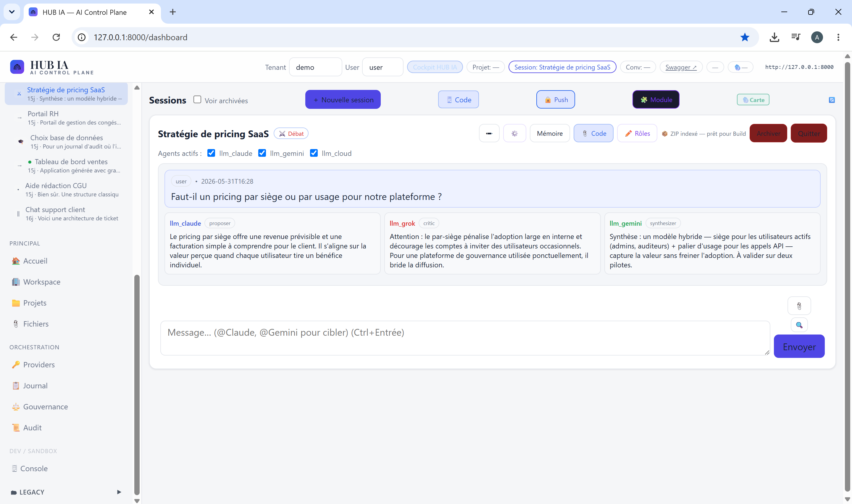Click the Débat mode badge

(x=291, y=134)
